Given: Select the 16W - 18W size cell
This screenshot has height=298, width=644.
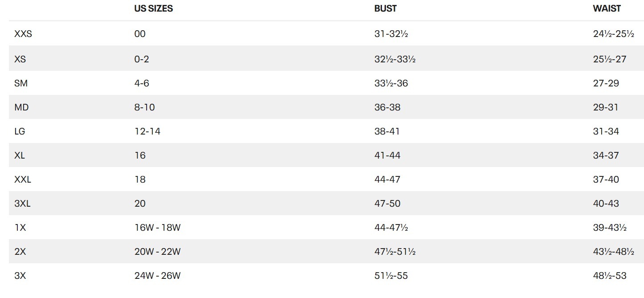Looking at the screenshot, I should (x=157, y=228).
